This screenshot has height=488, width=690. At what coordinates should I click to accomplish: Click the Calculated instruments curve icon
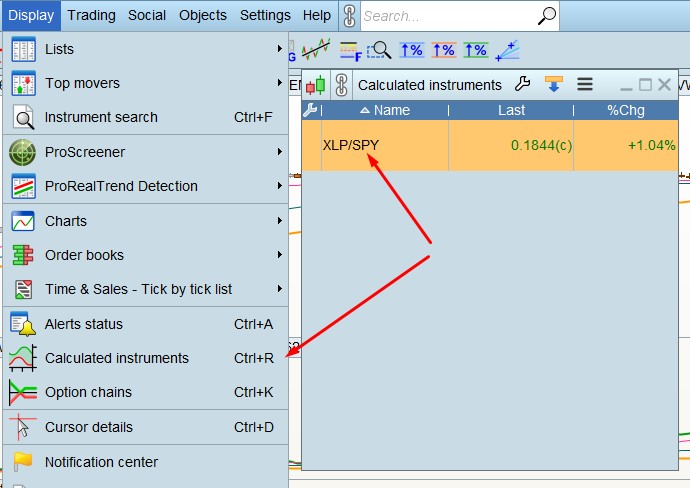pos(22,358)
